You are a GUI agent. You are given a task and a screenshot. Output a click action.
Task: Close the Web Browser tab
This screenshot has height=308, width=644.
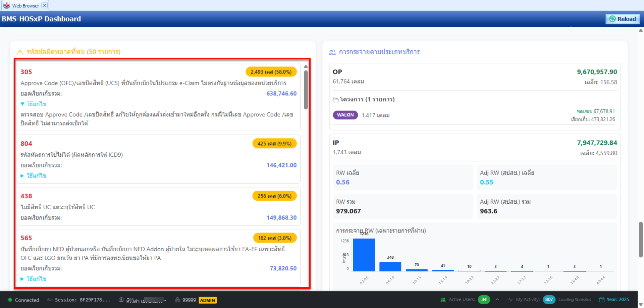pos(45,5)
